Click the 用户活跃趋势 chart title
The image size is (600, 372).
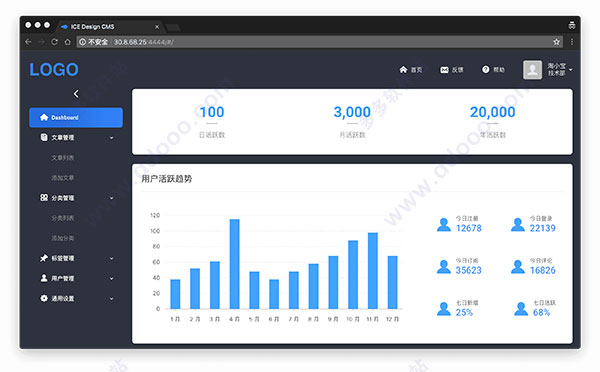166,179
